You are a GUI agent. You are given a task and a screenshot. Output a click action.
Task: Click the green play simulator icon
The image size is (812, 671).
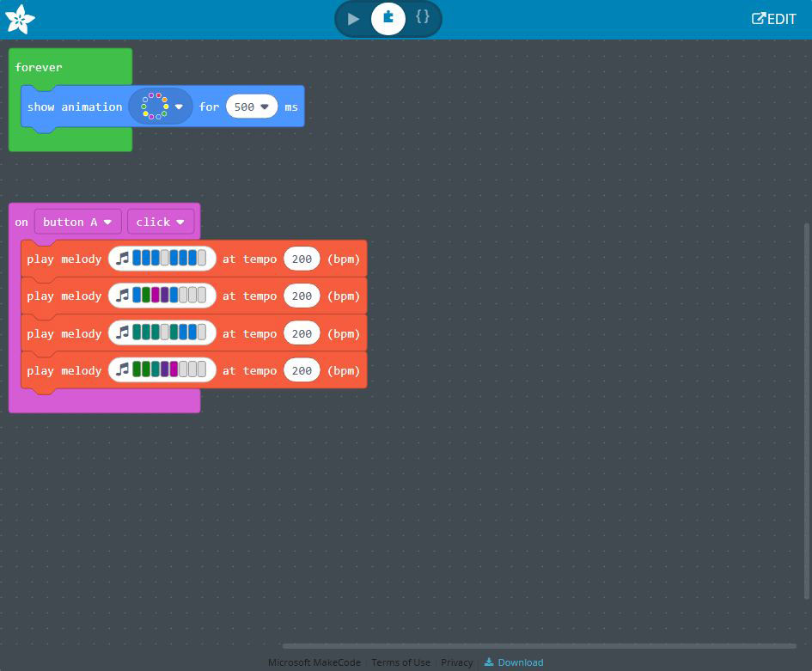(x=352, y=17)
